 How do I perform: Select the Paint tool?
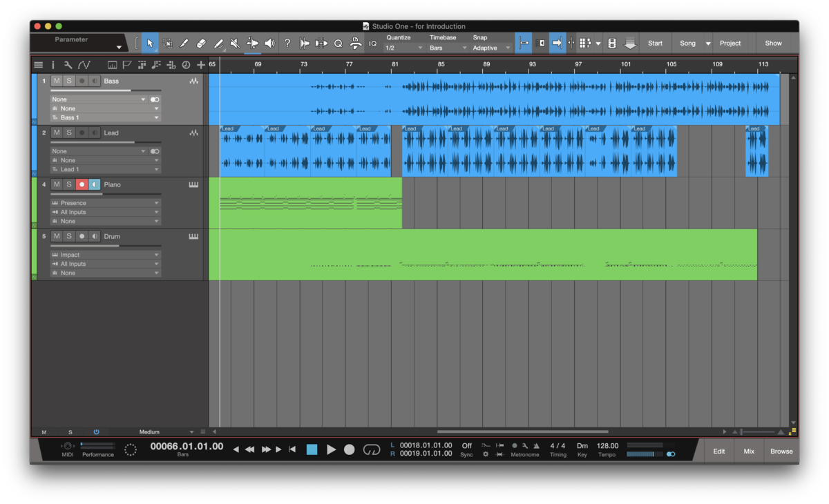tap(218, 43)
